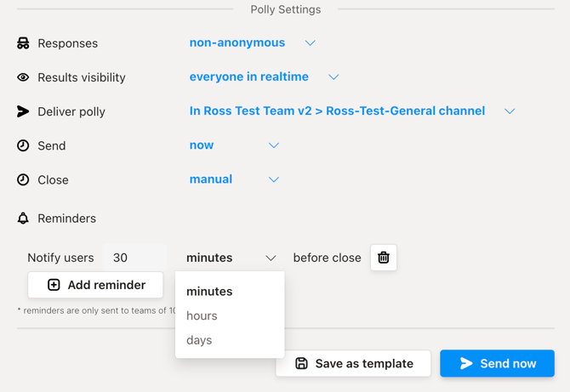Open the deliver channel dropdown
The height and width of the screenshot is (392, 570).
tap(352, 111)
